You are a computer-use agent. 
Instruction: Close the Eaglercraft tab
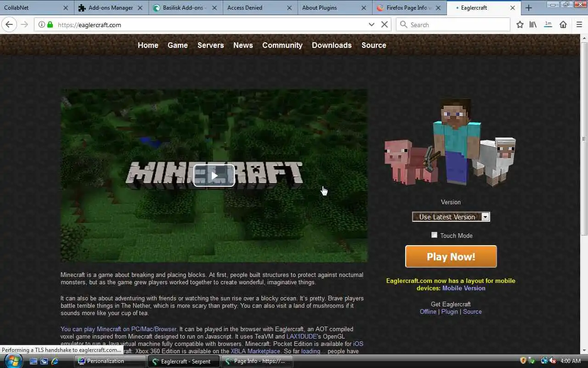(513, 8)
